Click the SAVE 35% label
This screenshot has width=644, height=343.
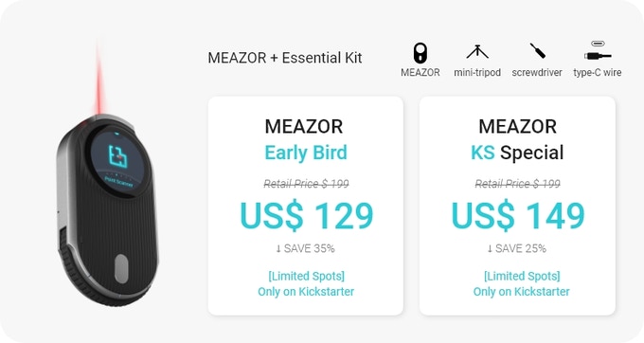pyautogui.click(x=305, y=248)
